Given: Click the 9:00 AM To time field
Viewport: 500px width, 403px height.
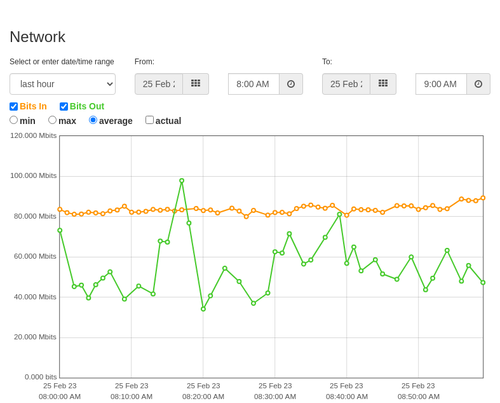Looking at the screenshot, I should click(x=441, y=84).
